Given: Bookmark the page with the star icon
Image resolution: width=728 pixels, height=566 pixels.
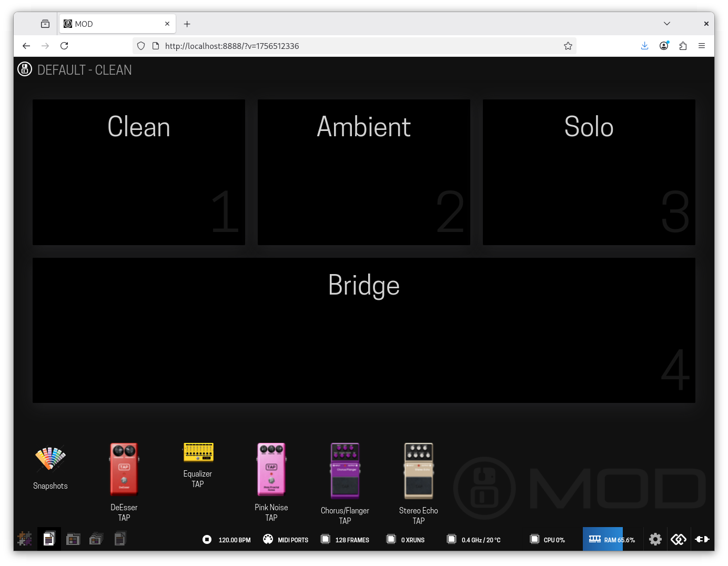Looking at the screenshot, I should tap(568, 46).
